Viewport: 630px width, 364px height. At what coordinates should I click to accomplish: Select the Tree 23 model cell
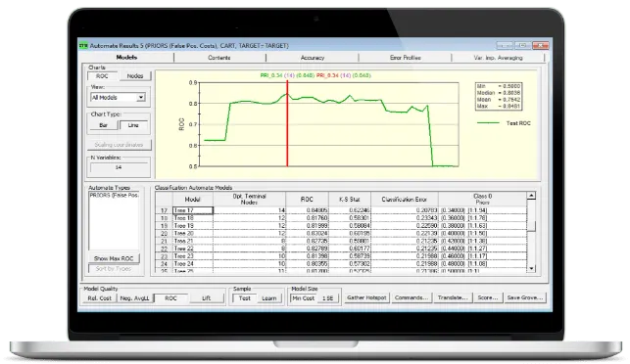click(193, 256)
